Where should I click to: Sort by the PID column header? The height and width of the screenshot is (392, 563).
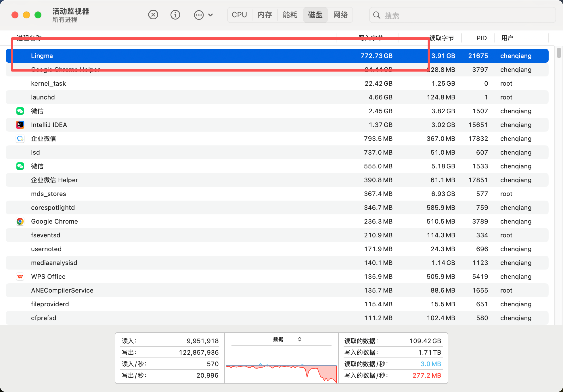point(481,38)
